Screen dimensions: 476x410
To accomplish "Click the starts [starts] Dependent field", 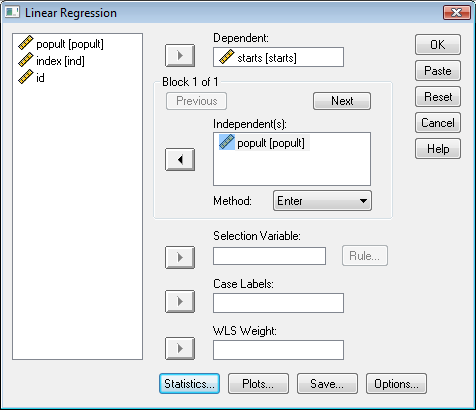I will tap(278, 57).
